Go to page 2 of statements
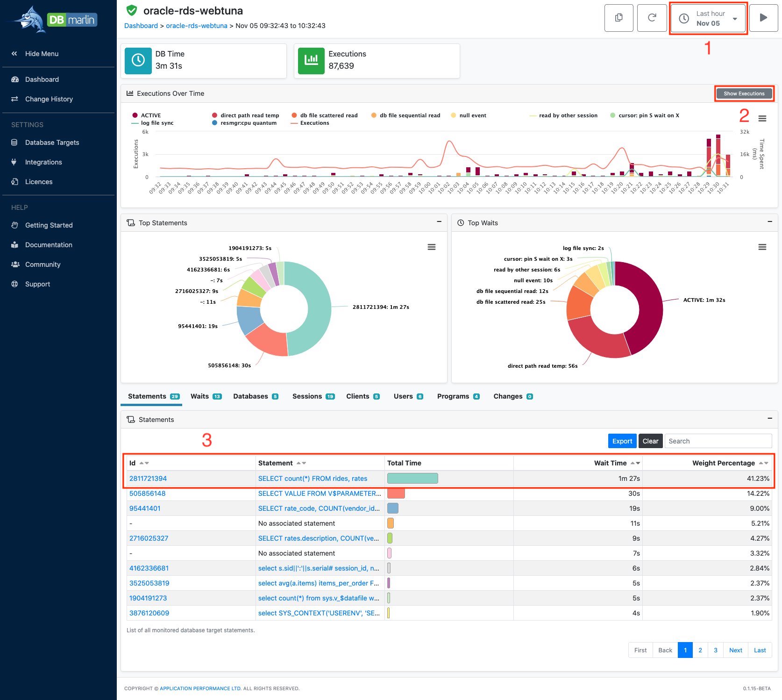The image size is (782, 700). click(x=700, y=650)
